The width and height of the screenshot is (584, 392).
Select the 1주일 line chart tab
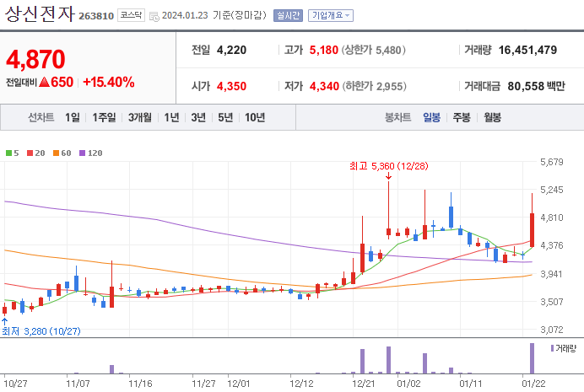pos(104,117)
